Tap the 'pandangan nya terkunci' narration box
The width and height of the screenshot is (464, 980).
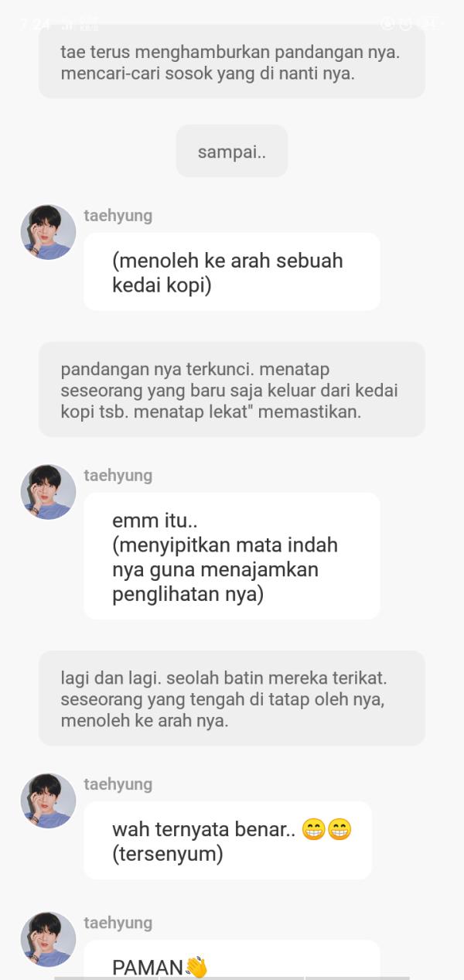(232, 390)
